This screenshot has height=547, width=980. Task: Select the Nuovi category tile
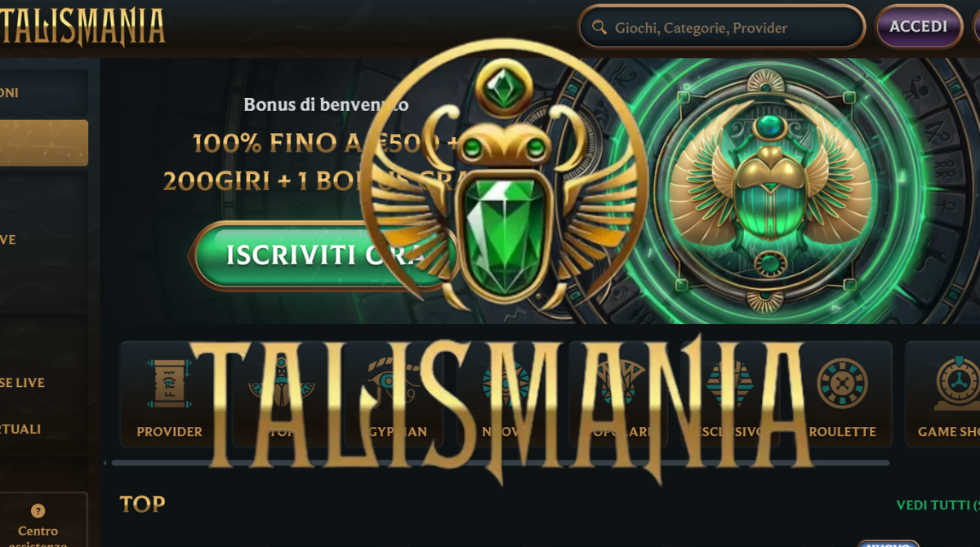pos(506,395)
